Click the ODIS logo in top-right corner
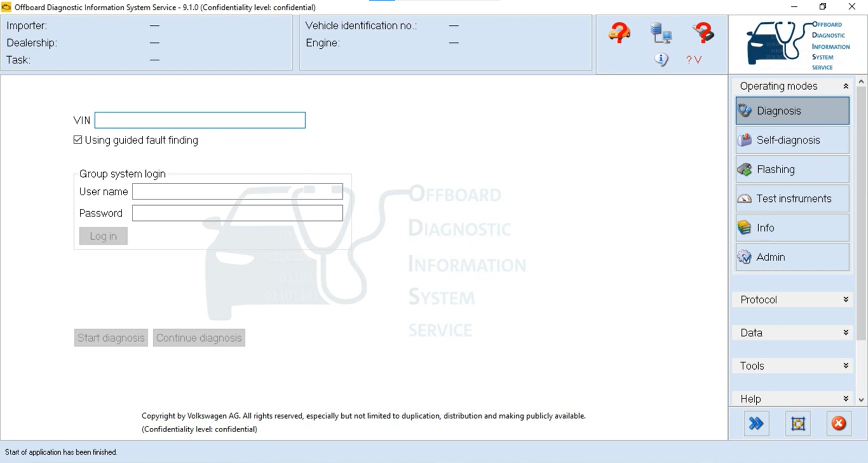Screen dimensions: 868x463 [x=798, y=45]
